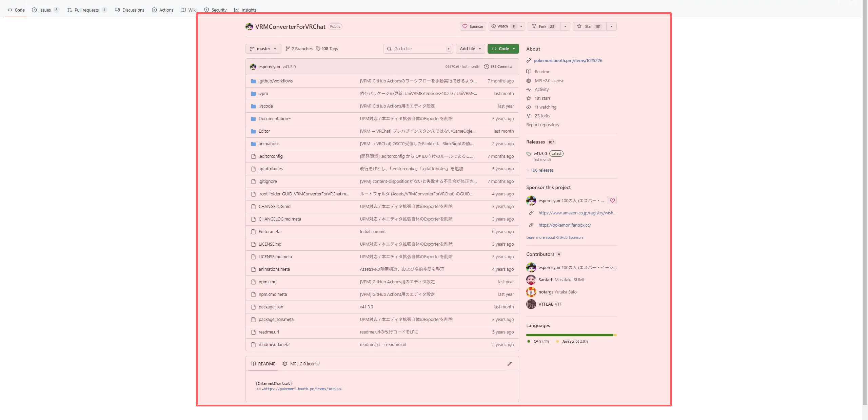Viewport: 868px width, 420px height.
Task: Open Learn more about GitHub Sponsors
Action: point(555,237)
